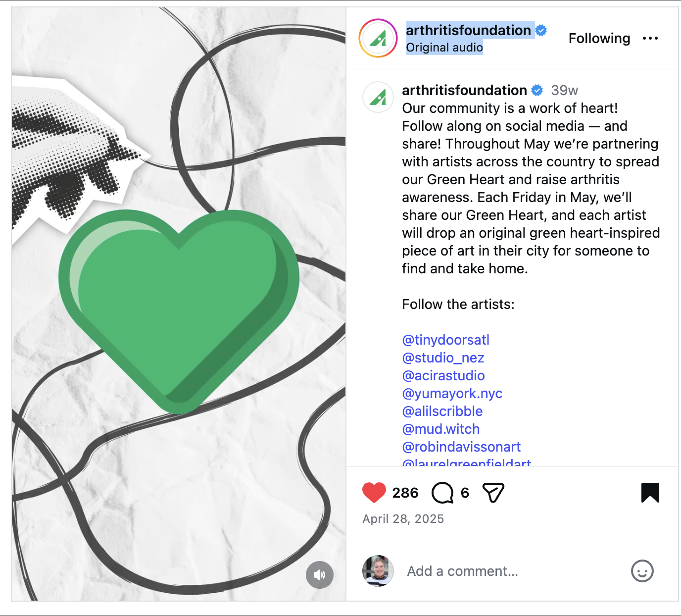This screenshot has height=616, width=681.
Task: Open the arthritisfoundation header username link
Action: [468, 30]
